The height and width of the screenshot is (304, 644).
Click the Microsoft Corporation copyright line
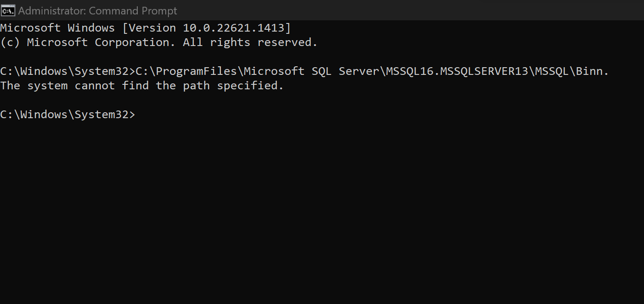tap(159, 42)
